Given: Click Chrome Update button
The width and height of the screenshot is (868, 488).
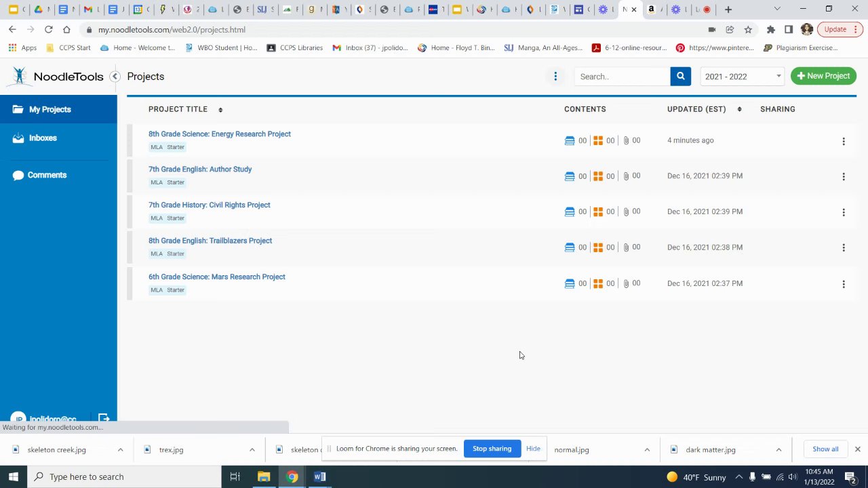Looking at the screenshot, I should [840, 30].
